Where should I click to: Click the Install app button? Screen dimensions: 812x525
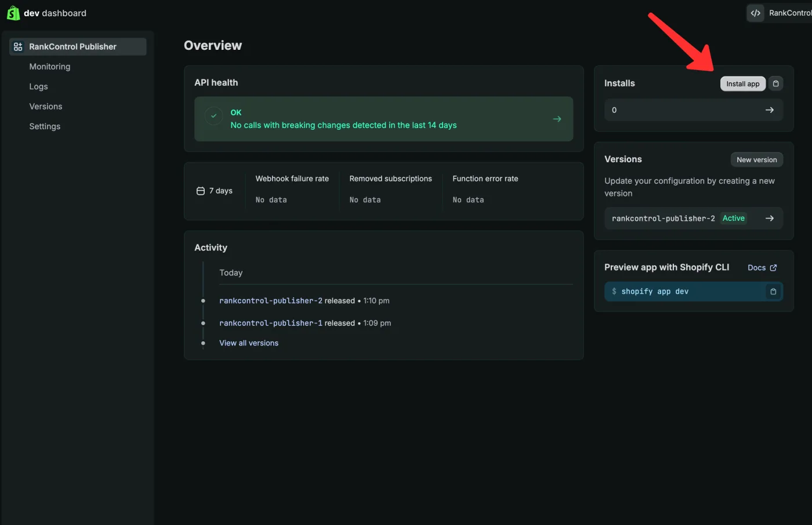[743, 83]
